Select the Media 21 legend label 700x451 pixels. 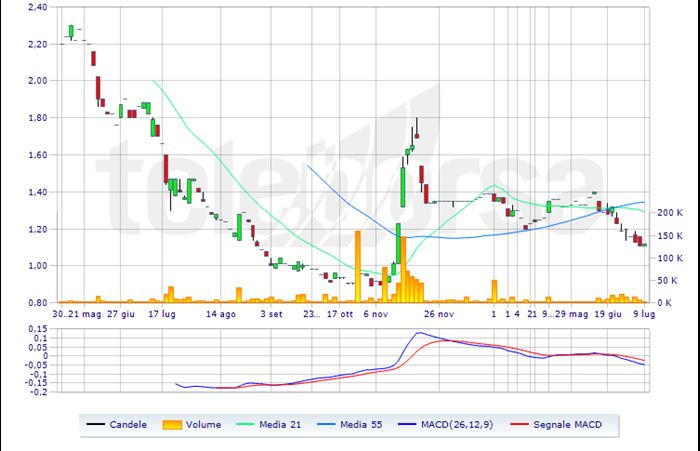[x=280, y=425]
